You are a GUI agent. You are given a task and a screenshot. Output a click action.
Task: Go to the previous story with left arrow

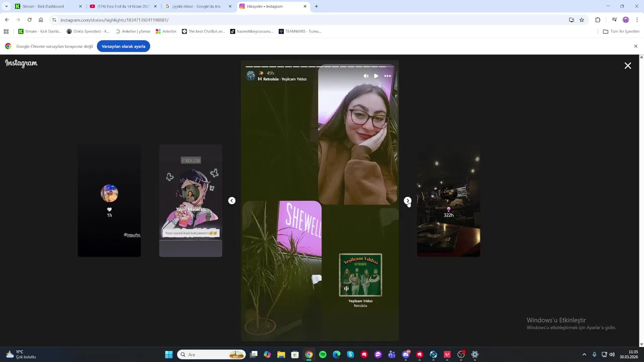pyautogui.click(x=231, y=201)
